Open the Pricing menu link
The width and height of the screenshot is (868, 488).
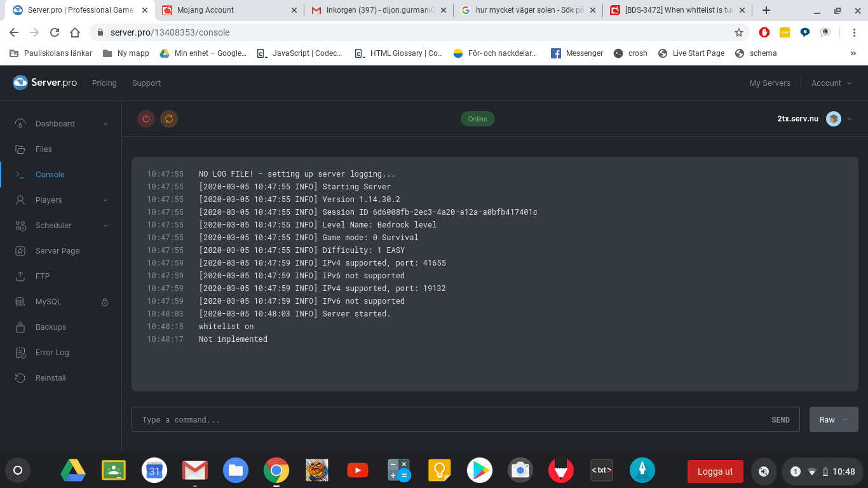pyautogui.click(x=104, y=83)
